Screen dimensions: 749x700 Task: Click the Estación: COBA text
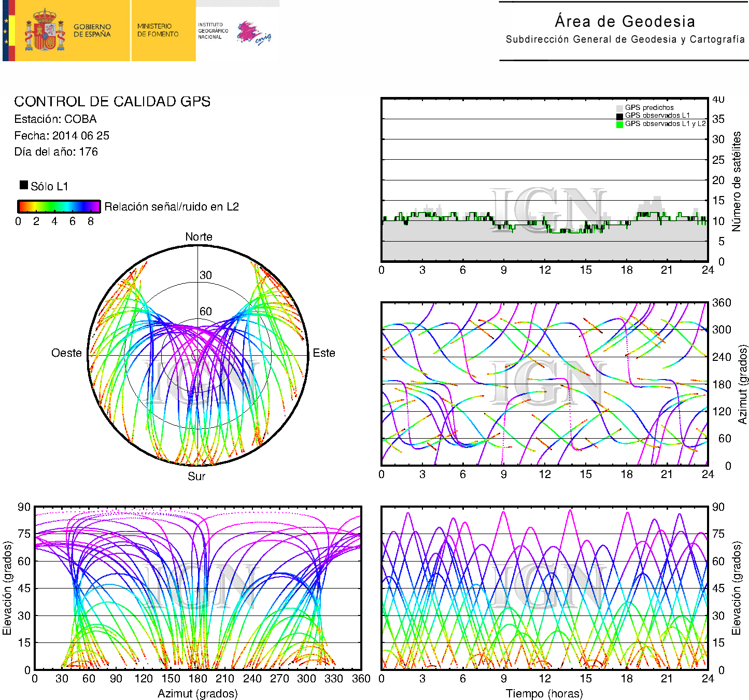tap(55, 119)
